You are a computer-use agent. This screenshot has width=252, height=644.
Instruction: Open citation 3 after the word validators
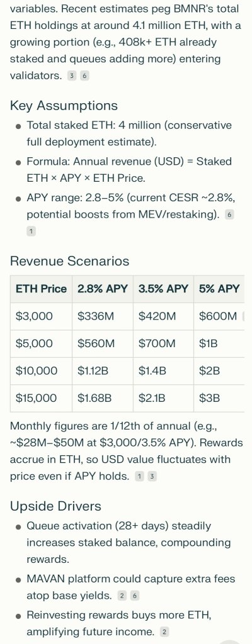pyautogui.click(x=72, y=76)
